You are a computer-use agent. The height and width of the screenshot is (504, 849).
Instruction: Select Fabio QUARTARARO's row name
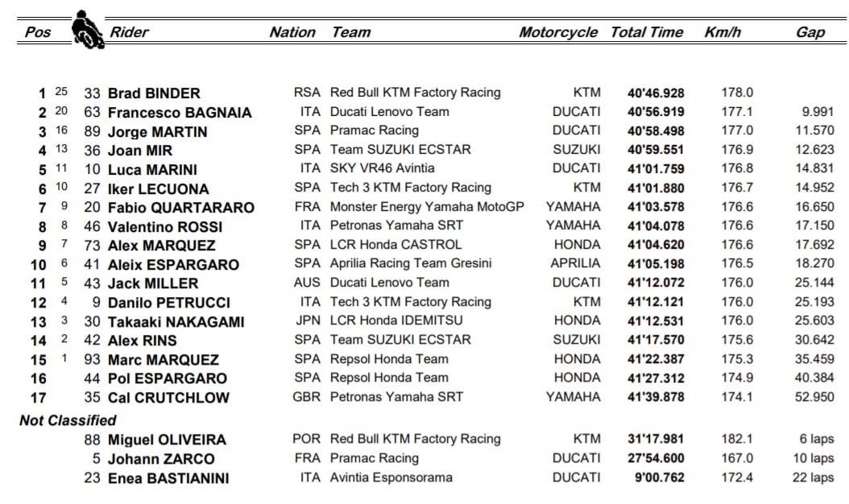180,208
